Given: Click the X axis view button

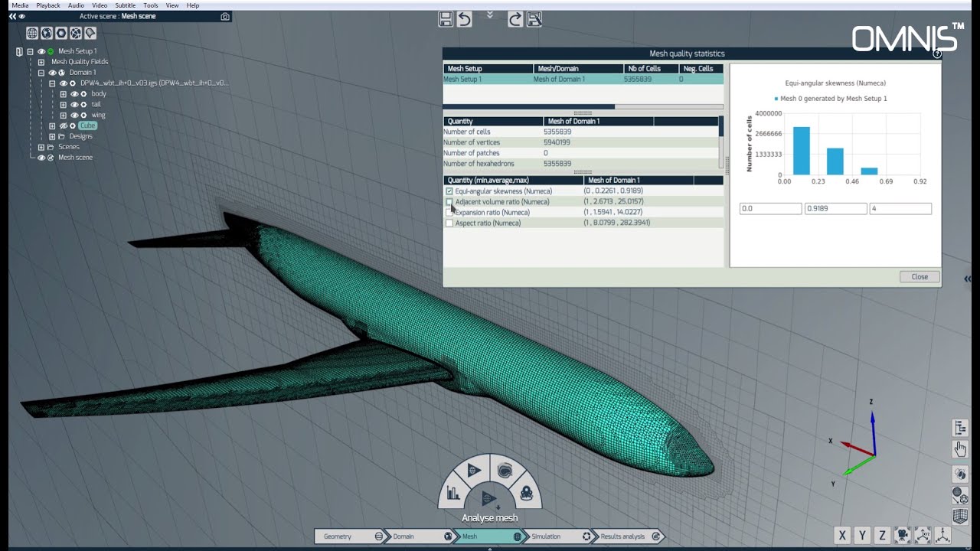Looking at the screenshot, I should (x=843, y=535).
